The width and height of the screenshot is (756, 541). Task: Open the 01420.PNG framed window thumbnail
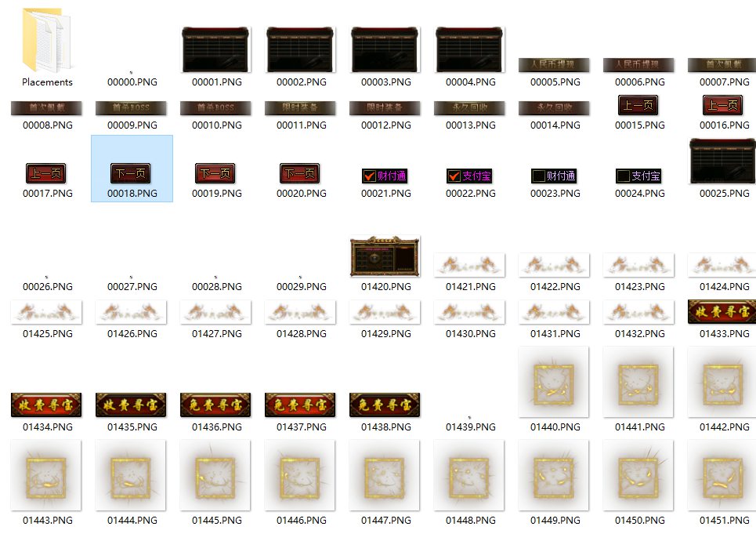tap(385, 256)
